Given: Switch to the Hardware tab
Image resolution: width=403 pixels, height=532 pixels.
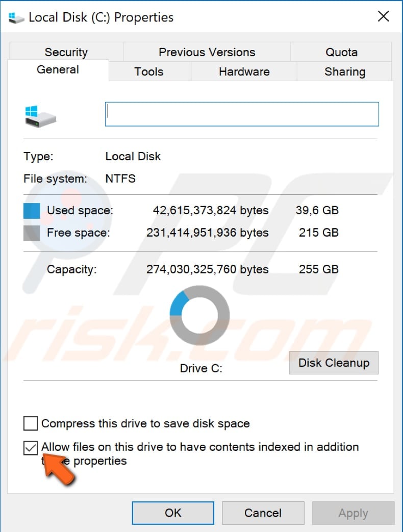Looking at the screenshot, I should point(244,71).
